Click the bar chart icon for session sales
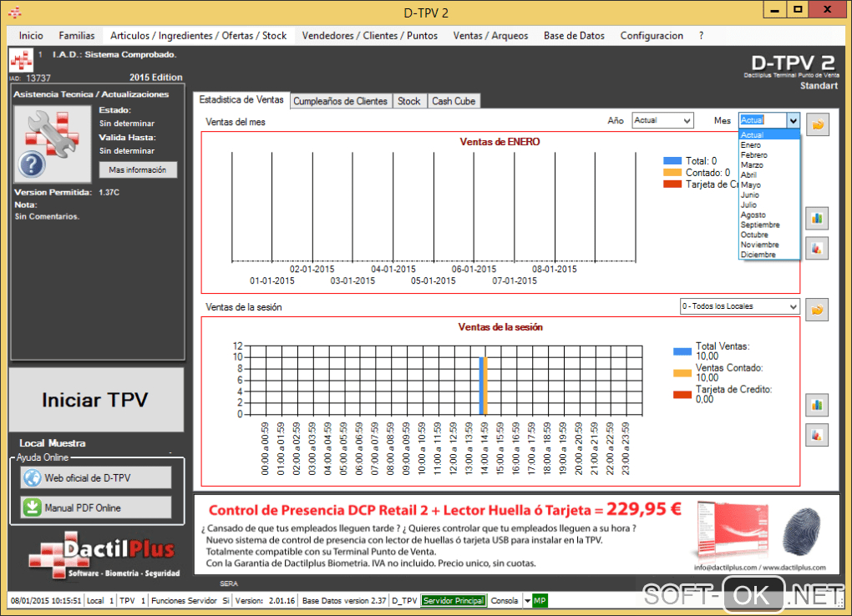 coord(817,405)
